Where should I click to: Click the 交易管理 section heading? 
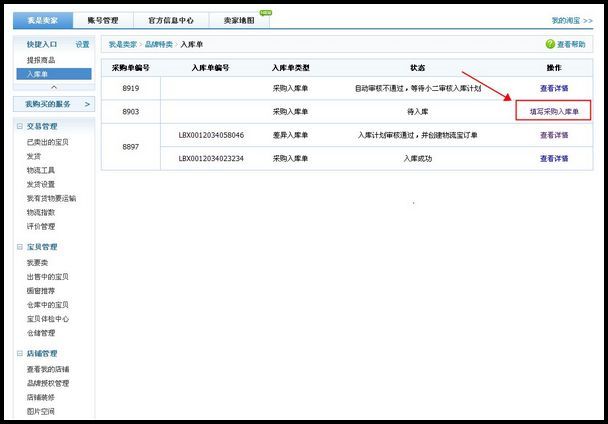click(x=42, y=126)
